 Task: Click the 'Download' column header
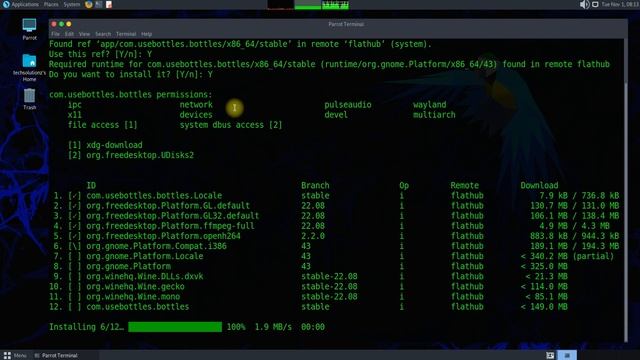pos(539,185)
